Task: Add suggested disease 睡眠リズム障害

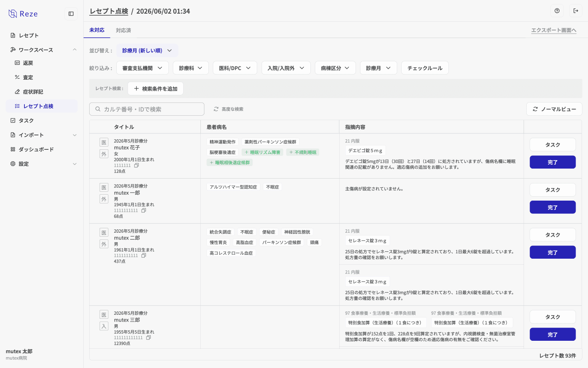Action: click(x=262, y=152)
